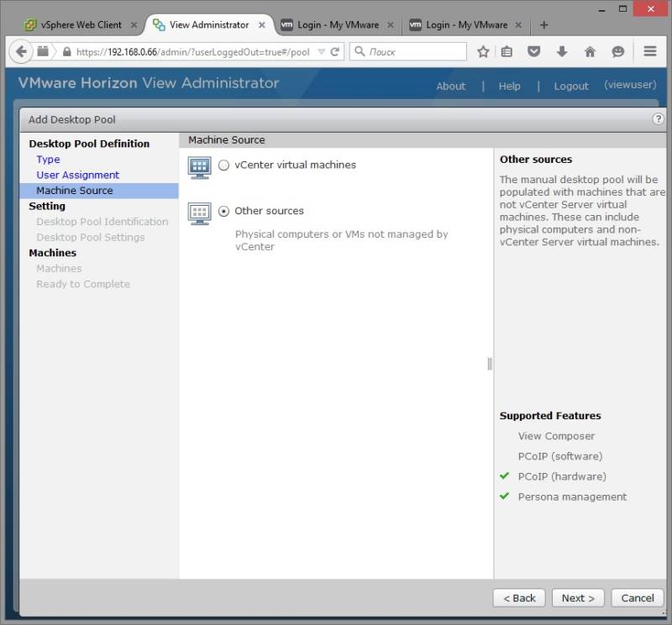Click the (viewuser) label in the header
The image size is (672, 625).
point(630,85)
